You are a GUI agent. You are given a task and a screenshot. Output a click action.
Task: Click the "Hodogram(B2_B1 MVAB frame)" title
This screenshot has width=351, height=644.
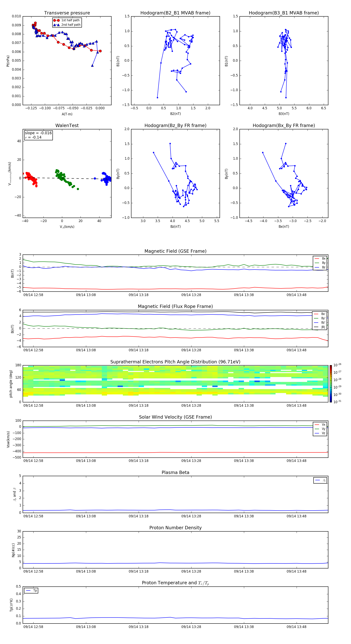point(175,13)
